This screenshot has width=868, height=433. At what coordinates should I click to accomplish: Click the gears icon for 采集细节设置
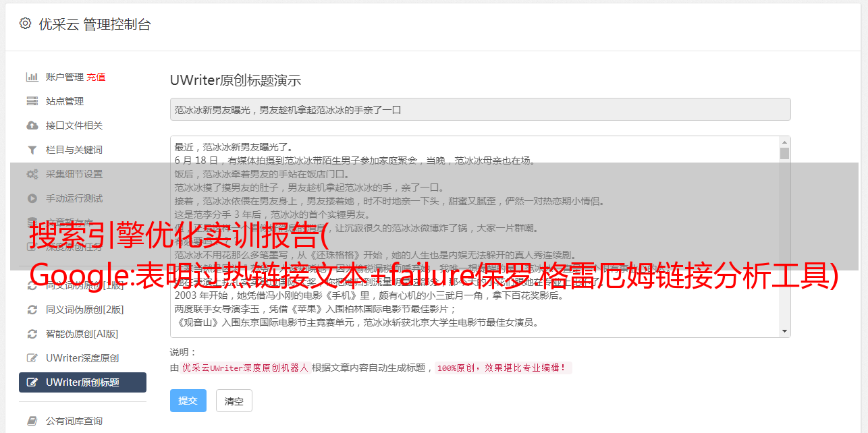[x=32, y=174]
